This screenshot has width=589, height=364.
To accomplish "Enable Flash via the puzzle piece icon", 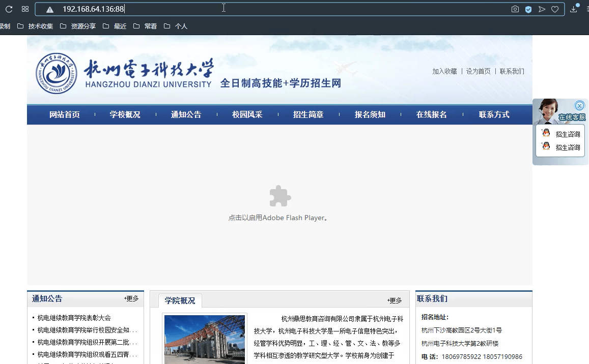I will (280, 196).
